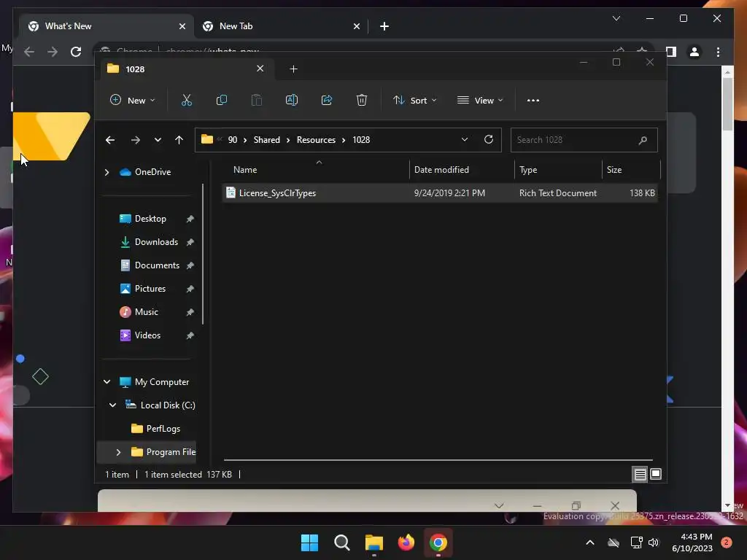The height and width of the screenshot is (560, 747).
Task: Click 90 in breadcrumb path
Action: pos(233,140)
